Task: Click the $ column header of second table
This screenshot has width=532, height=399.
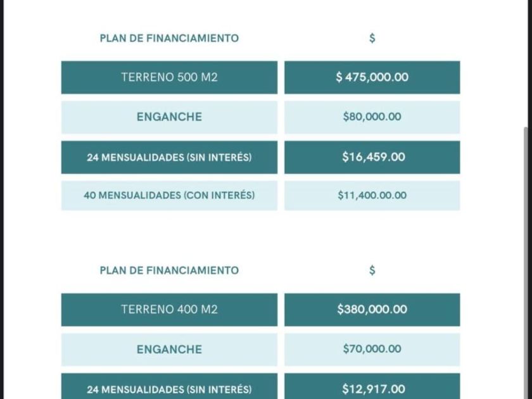Action: (x=372, y=270)
